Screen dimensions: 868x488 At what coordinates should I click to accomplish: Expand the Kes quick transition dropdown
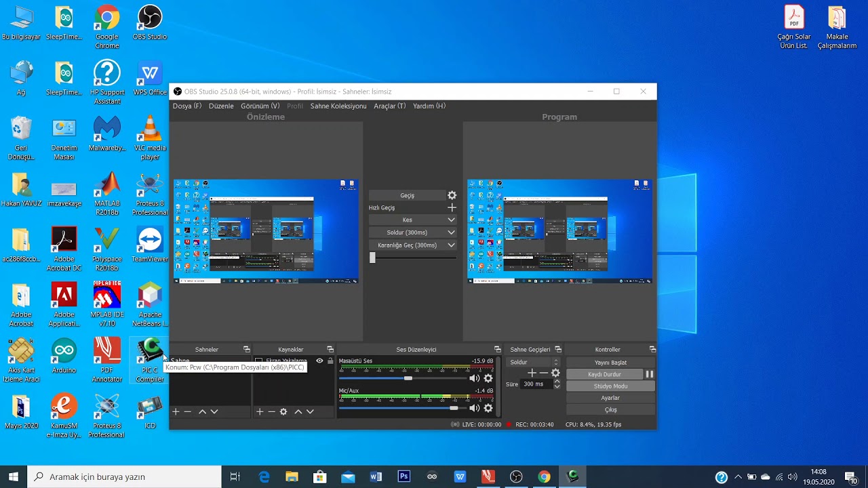[x=452, y=220]
